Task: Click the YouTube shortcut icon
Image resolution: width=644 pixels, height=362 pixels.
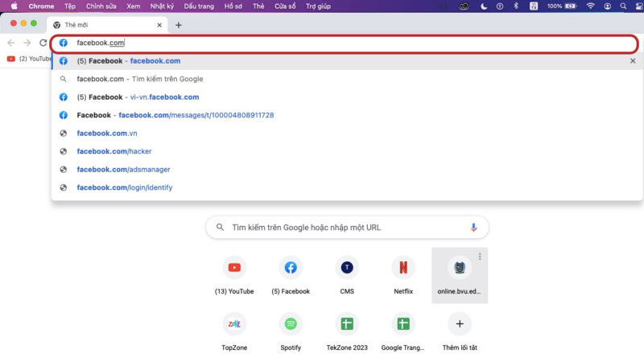Action: point(234,268)
